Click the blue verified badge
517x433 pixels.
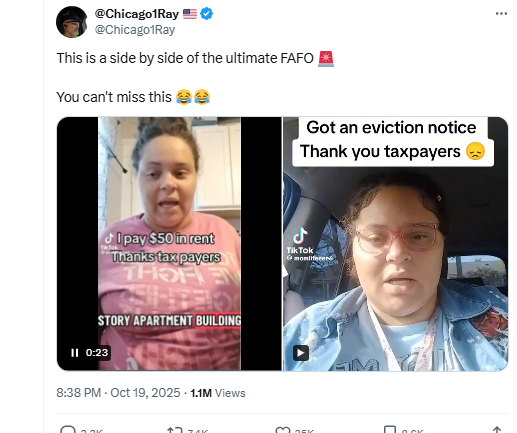[207, 14]
